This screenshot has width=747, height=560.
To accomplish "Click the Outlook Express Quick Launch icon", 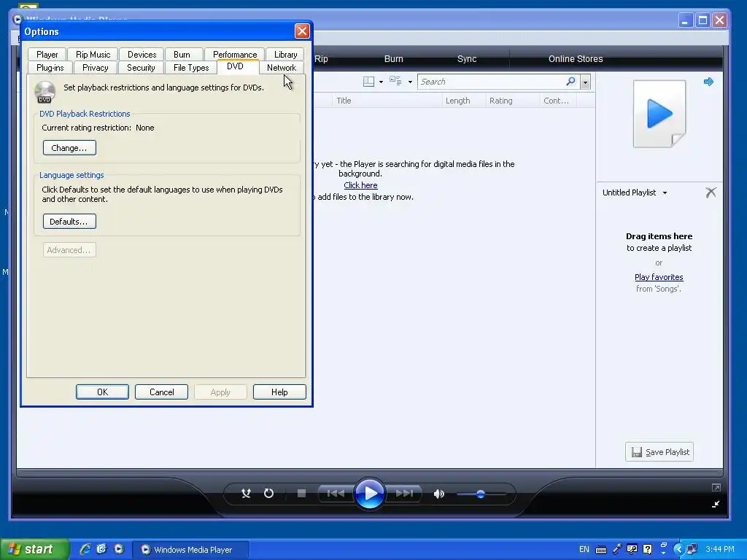I will 101,549.
